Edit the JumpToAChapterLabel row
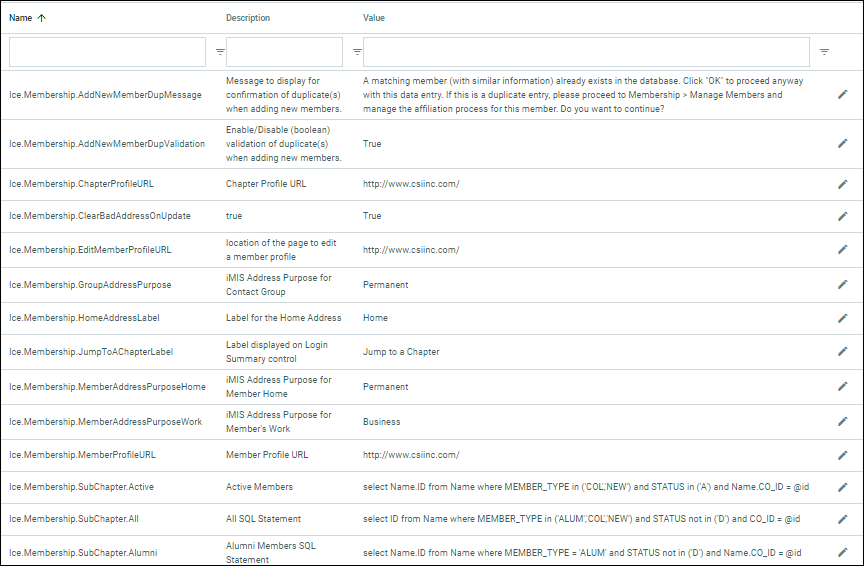 click(842, 352)
